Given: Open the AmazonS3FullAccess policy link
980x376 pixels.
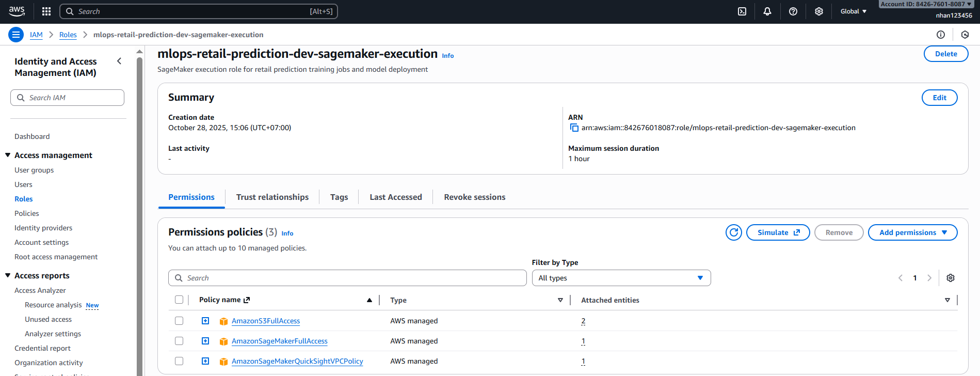Looking at the screenshot, I should pyautogui.click(x=266, y=321).
